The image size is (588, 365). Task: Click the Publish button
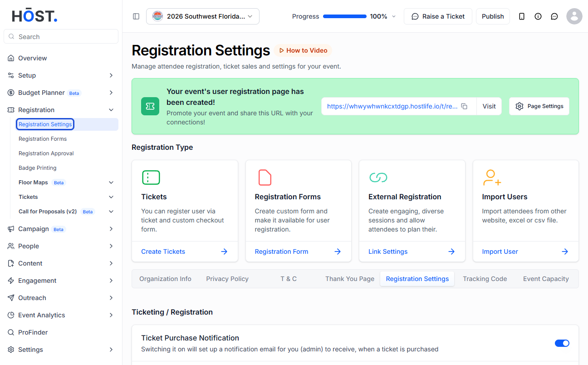point(493,16)
